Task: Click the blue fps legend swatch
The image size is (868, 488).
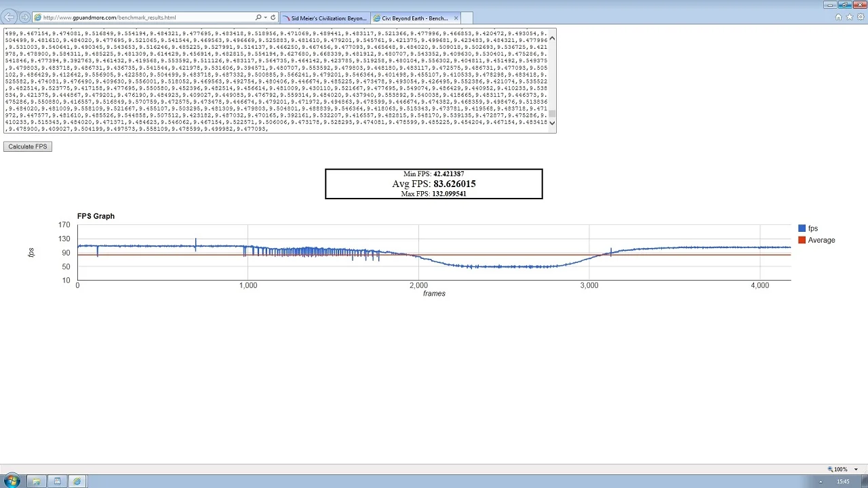Action: 802,228
